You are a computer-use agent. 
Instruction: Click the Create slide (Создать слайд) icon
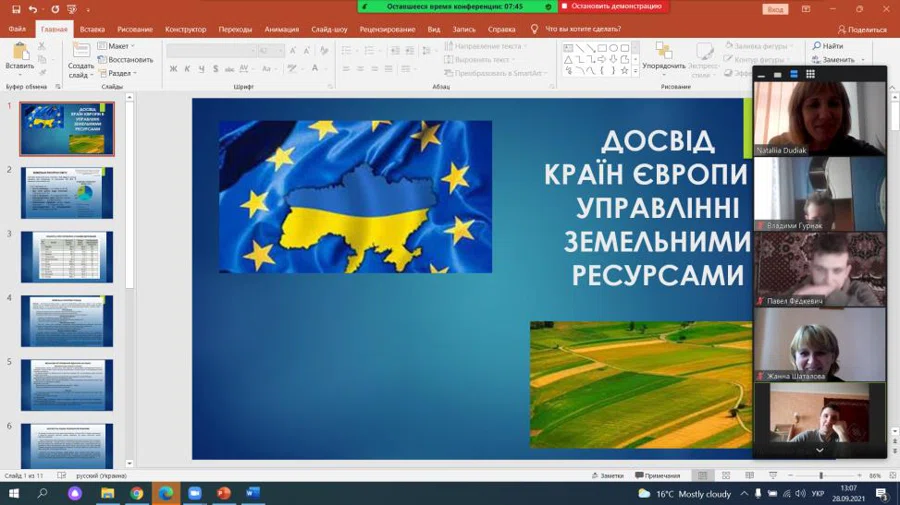coord(81,52)
